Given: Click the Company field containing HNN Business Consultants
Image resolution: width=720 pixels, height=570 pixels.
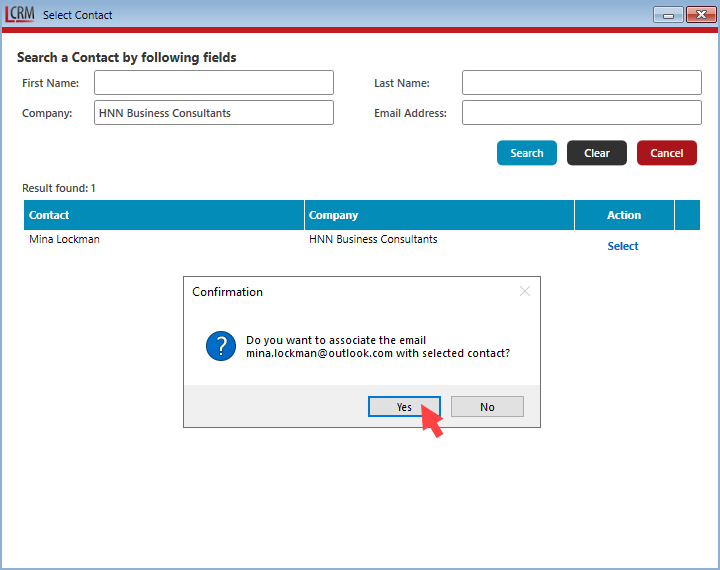Looking at the screenshot, I should point(213,113).
